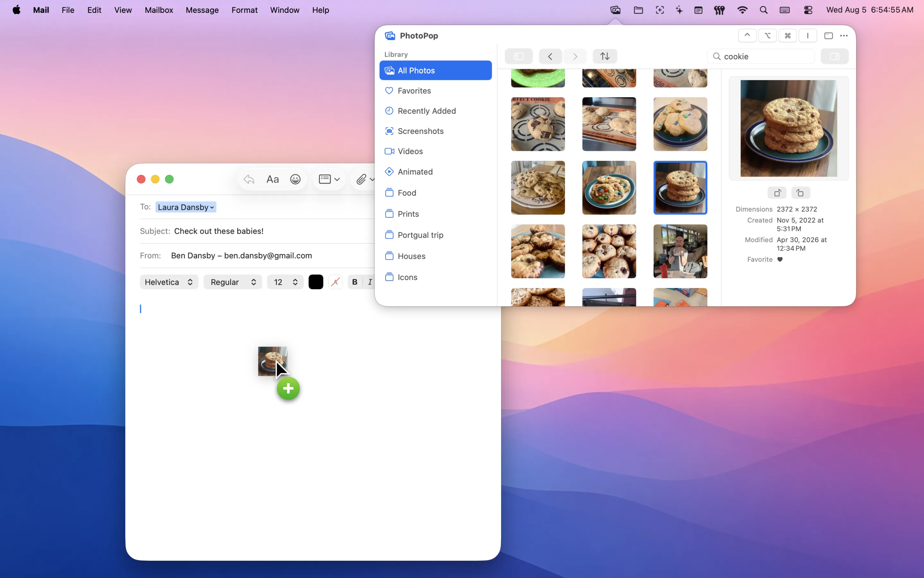
Task: Show format options with Aa button
Action: (272, 179)
